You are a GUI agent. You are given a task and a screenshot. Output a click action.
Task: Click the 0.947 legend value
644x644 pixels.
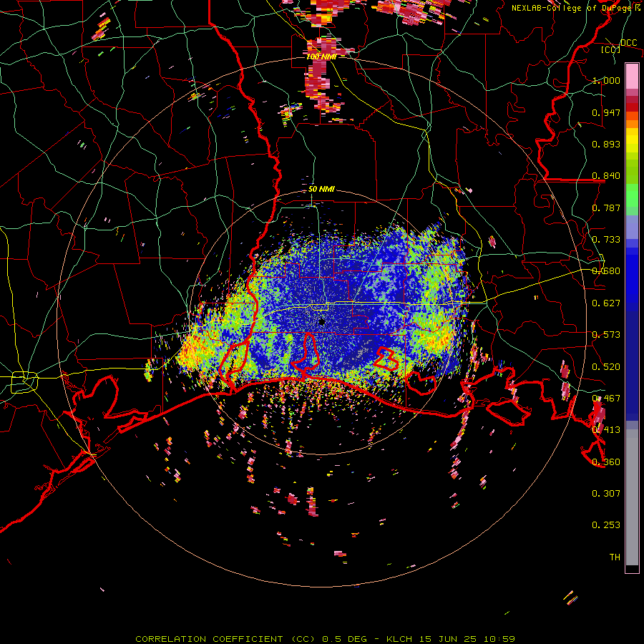pos(606,112)
